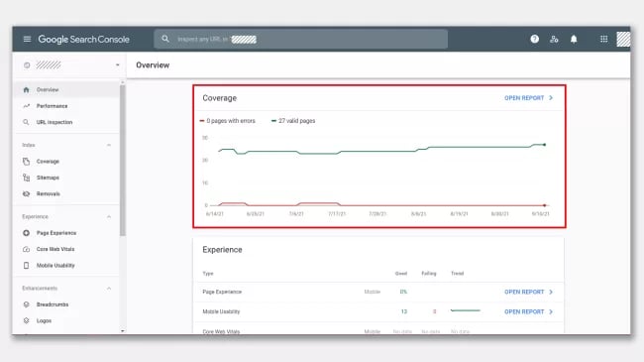
Task: Collapse the Experience sidebar section
Action: [109, 217]
